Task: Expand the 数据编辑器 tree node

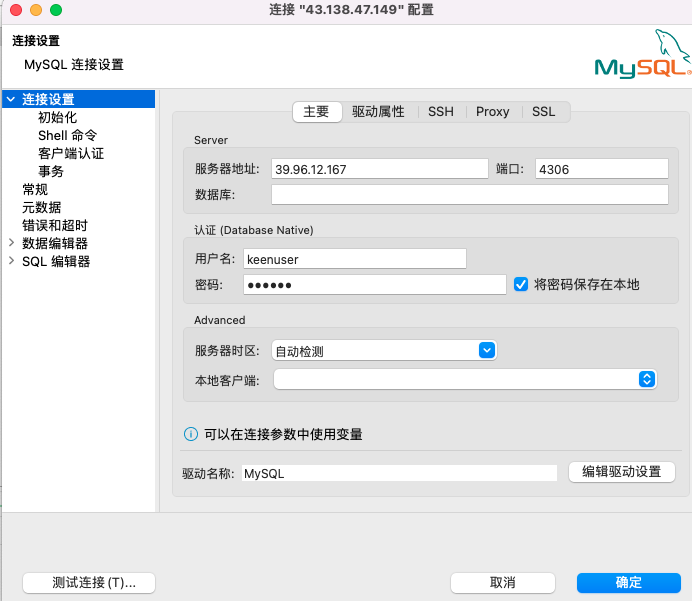Action: pos(11,242)
